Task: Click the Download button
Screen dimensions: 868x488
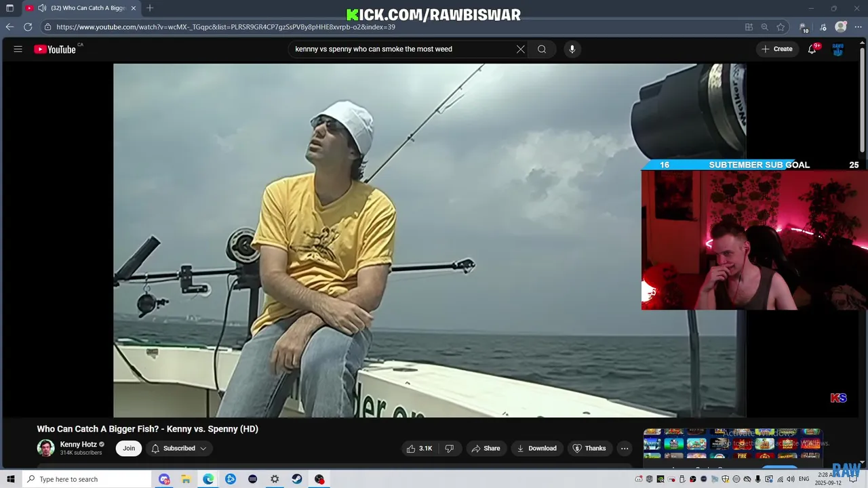Action: 536,448
